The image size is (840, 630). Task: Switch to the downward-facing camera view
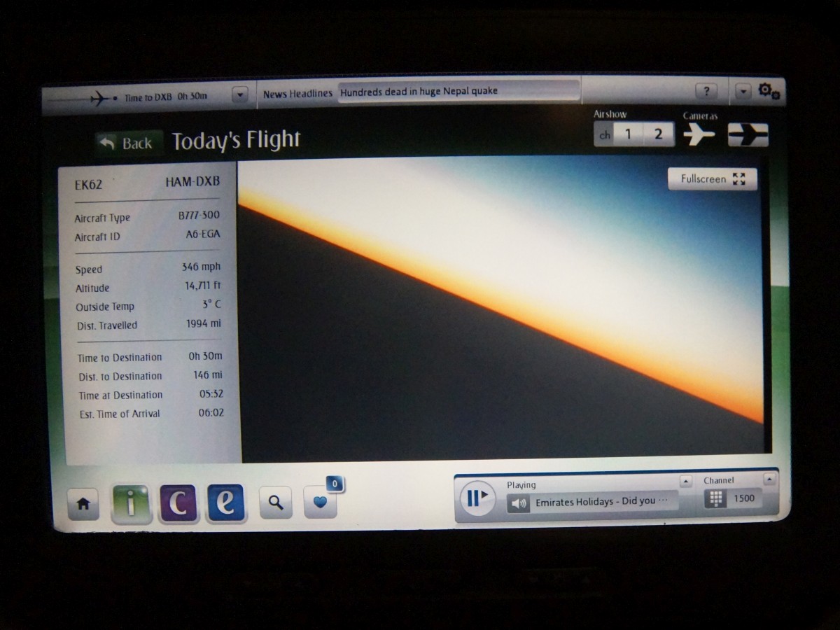click(748, 134)
